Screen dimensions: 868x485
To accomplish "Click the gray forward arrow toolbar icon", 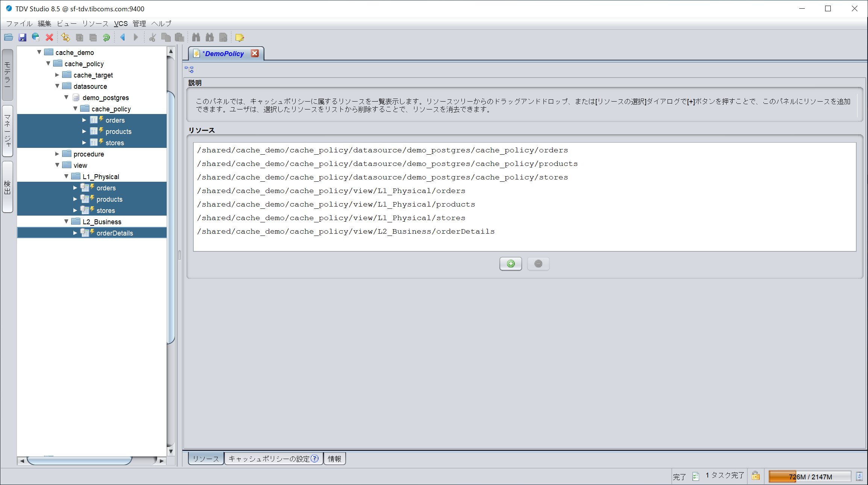I will (136, 37).
